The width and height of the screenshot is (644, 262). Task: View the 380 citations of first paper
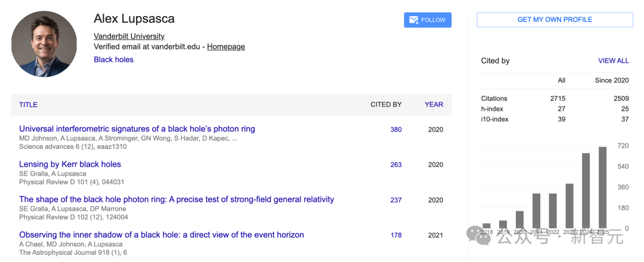(396, 129)
